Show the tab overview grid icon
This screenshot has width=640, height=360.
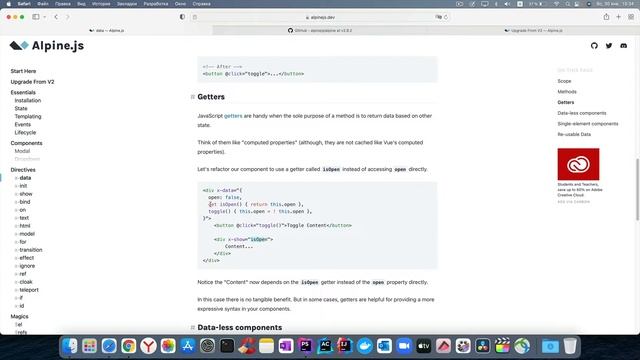pyautogui.click(x=631, y=17)
